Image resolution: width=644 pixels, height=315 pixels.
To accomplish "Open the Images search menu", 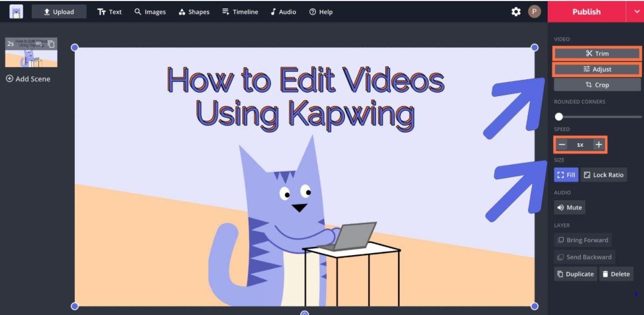I will pyautogui.click(x=150, y=12).
